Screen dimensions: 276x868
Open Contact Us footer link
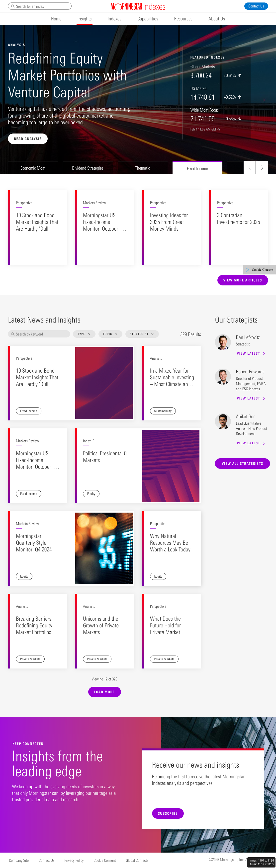[47, 860]
